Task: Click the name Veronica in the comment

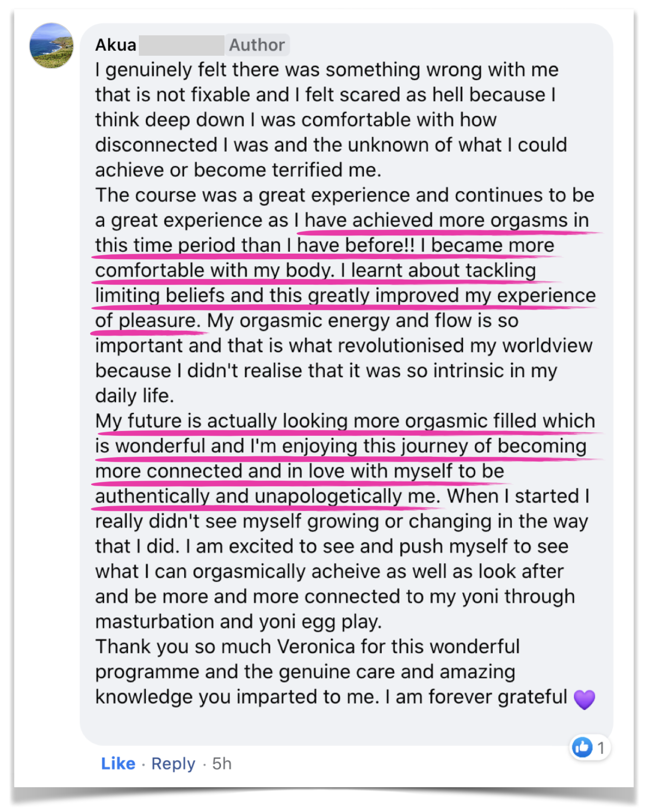Action: coord(316,646)
